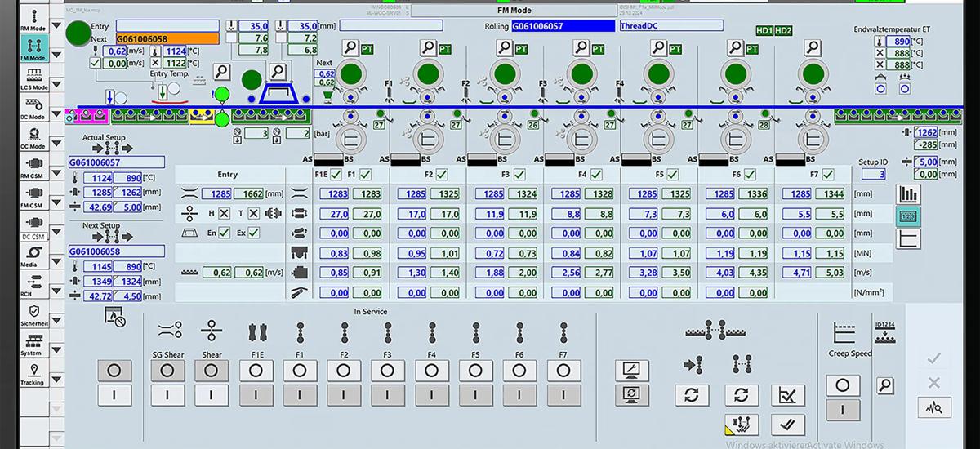Toggle the F3 stand checkbox

coord(519,174)
